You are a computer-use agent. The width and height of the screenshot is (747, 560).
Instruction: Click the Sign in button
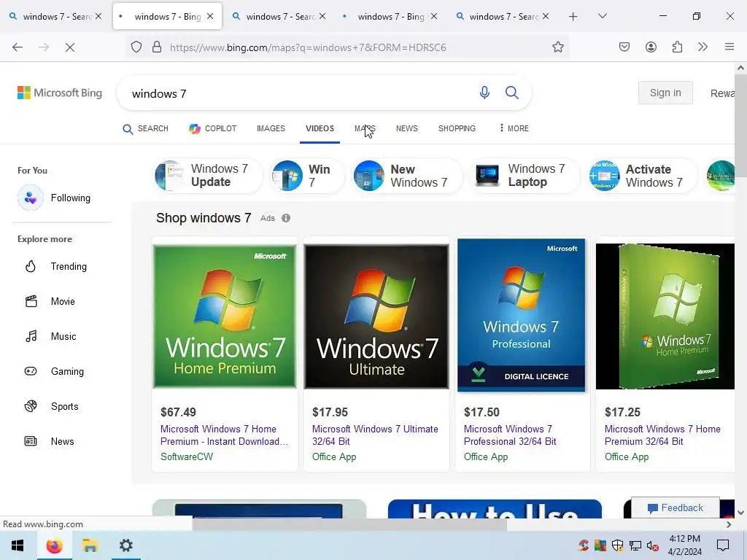(665, 93)
